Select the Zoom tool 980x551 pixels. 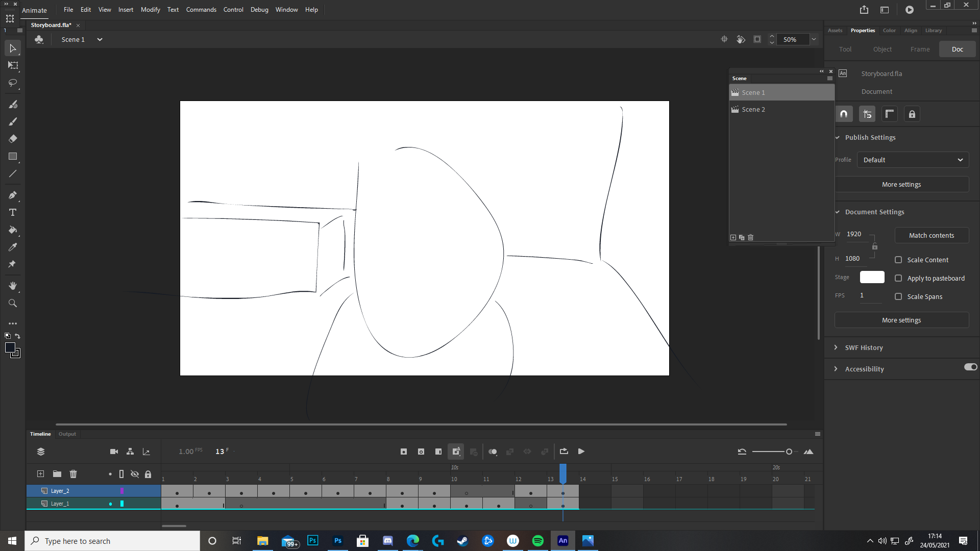pos(13,303)
